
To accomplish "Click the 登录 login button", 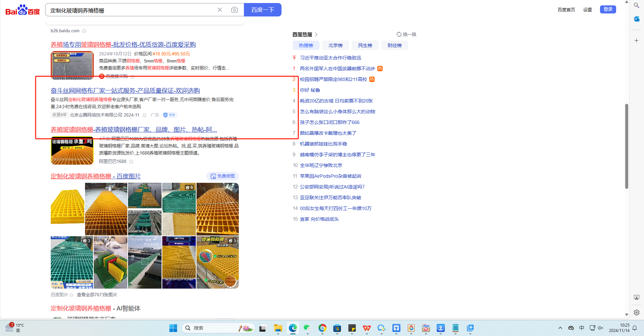I will pos(608,9).
